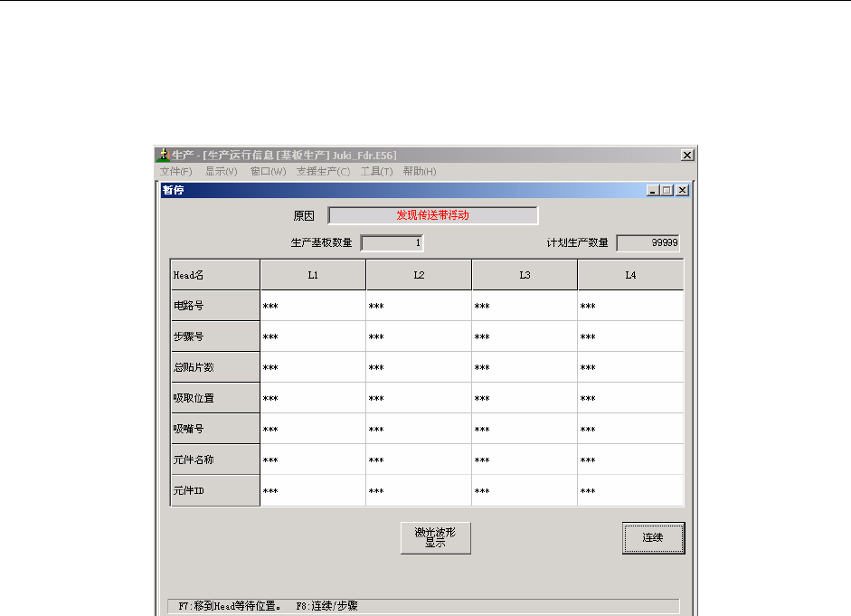Click the 步骤号 row label
This screenshot has height=616, width=851.
pos(215,336)
